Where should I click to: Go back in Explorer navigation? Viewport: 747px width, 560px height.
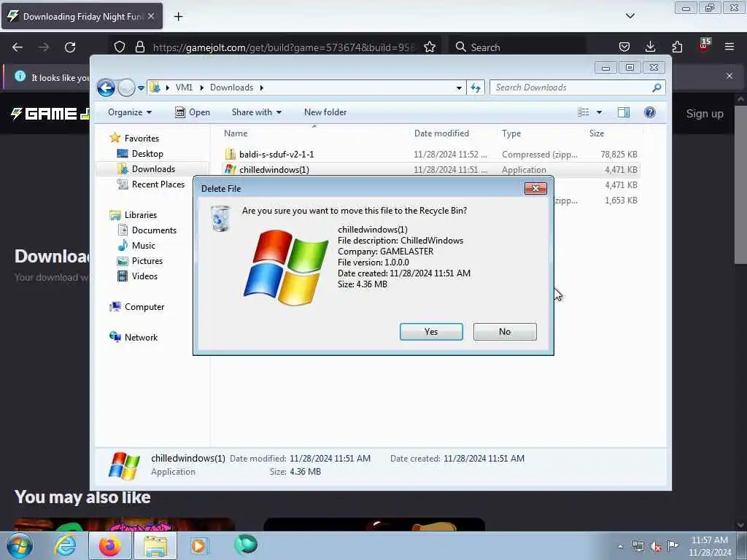(x=106, y=87)
